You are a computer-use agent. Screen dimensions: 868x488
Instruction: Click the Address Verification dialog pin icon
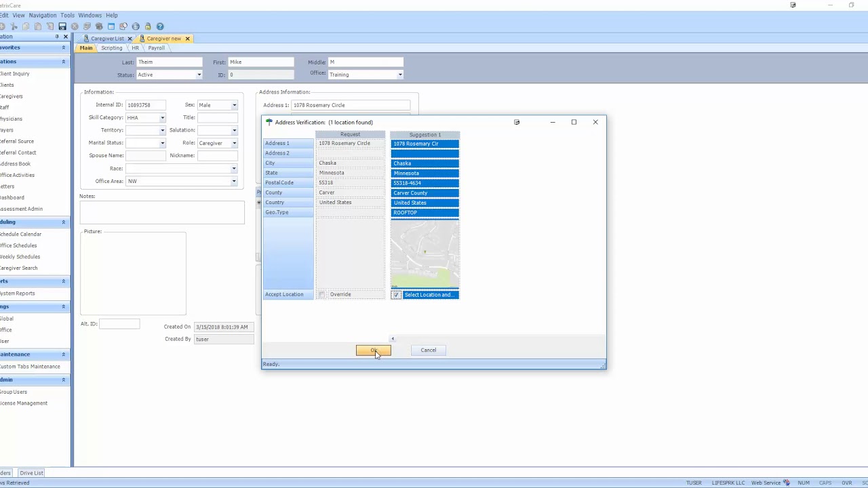point(517,122)
